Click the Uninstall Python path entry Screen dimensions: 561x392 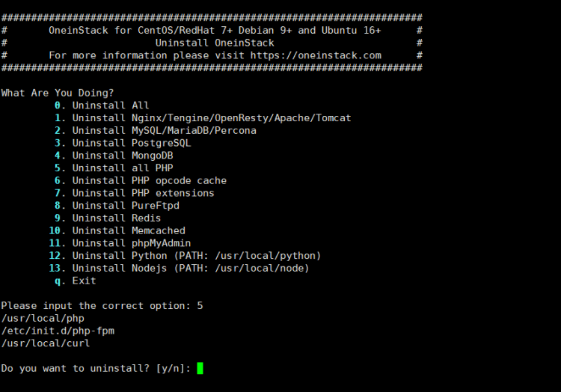point(185,256)
